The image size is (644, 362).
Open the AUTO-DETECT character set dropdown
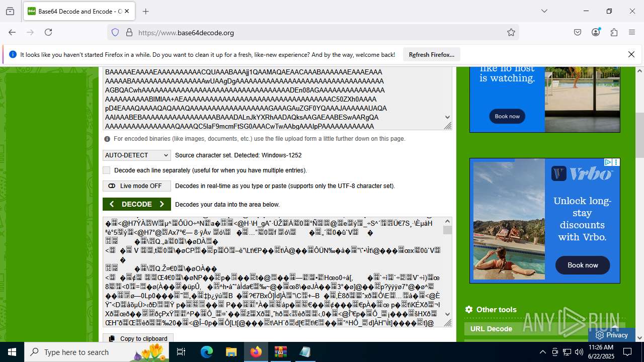click(137, 155)
